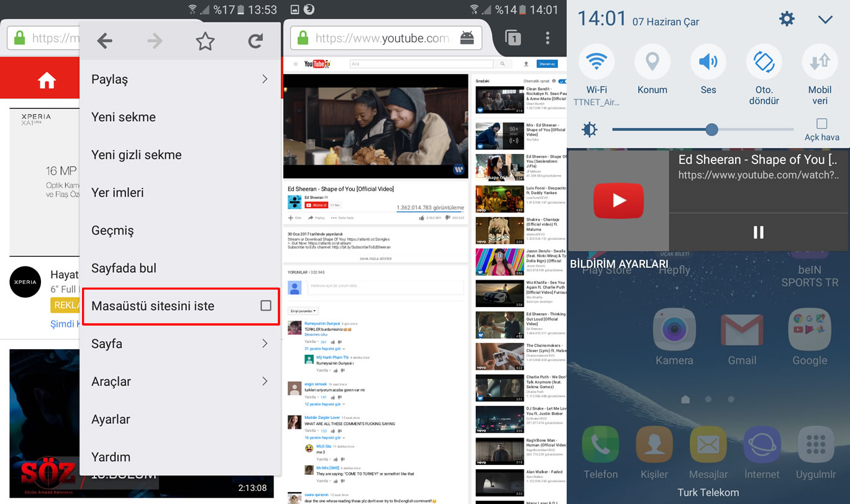Open the YouTube hamburger guide menu
This screenshot has width=850, height=504.
pyautogui.click(x=295, y=64)
